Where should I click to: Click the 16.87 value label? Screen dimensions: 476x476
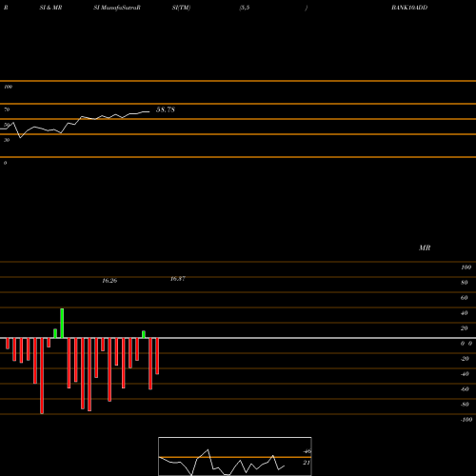[x=178, y=279]
